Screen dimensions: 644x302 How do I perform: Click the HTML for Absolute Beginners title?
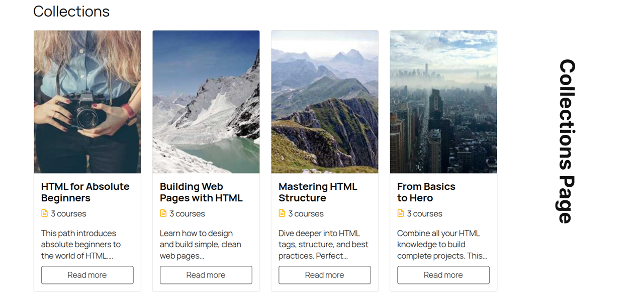coord(85,192)
